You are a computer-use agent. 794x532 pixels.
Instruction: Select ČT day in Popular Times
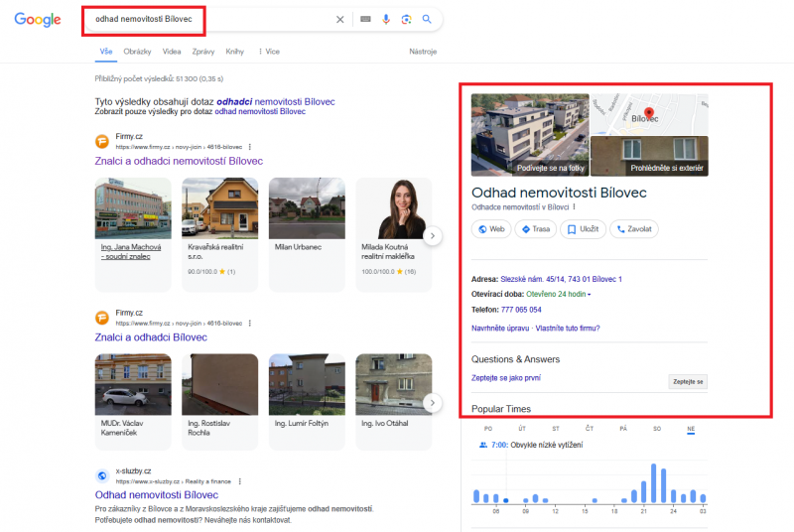[x=590, y=429]
